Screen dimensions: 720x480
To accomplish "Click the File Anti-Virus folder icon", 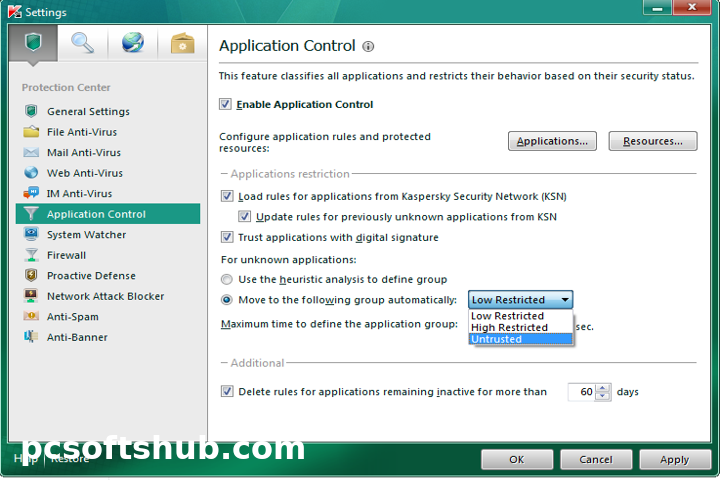I will point(31,132).
